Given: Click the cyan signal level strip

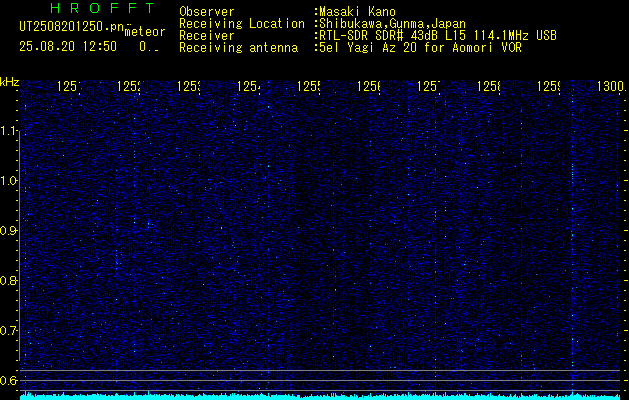Looking at the screenshot, I should [x=320, y=397].
